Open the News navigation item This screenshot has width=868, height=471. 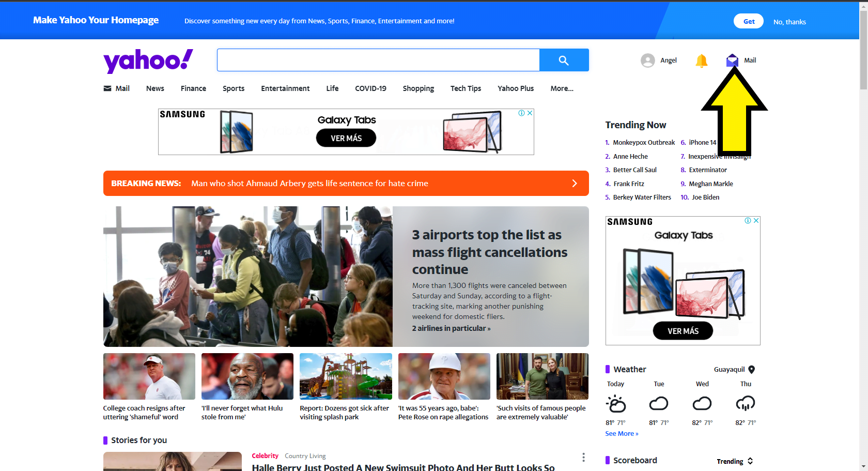click(155, 88)
